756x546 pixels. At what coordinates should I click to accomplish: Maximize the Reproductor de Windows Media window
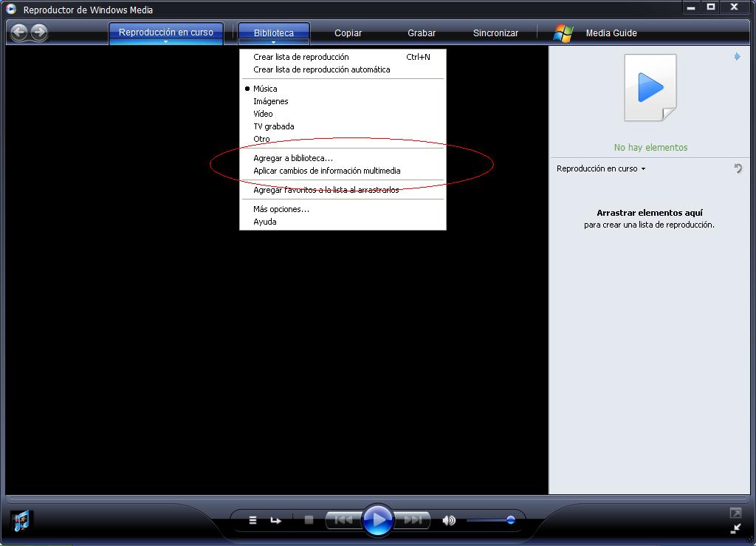tap(711, 7)
